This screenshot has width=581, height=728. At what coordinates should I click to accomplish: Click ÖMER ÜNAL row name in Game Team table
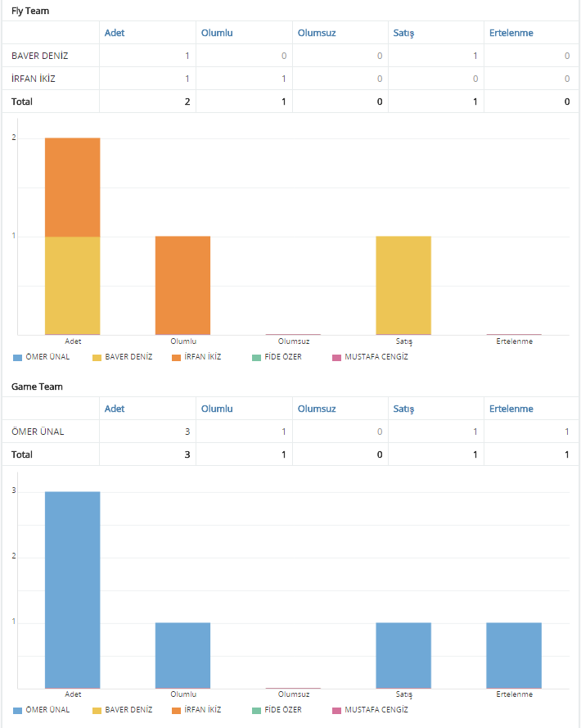pyautogui.click(x=38, y=432)
